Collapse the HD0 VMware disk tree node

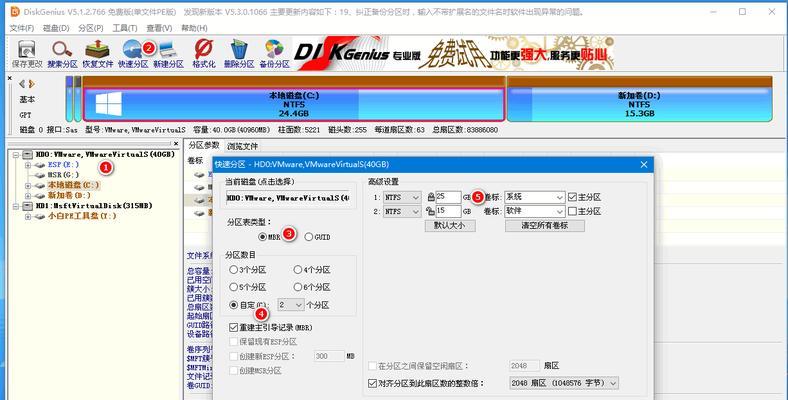coord(16,155)
